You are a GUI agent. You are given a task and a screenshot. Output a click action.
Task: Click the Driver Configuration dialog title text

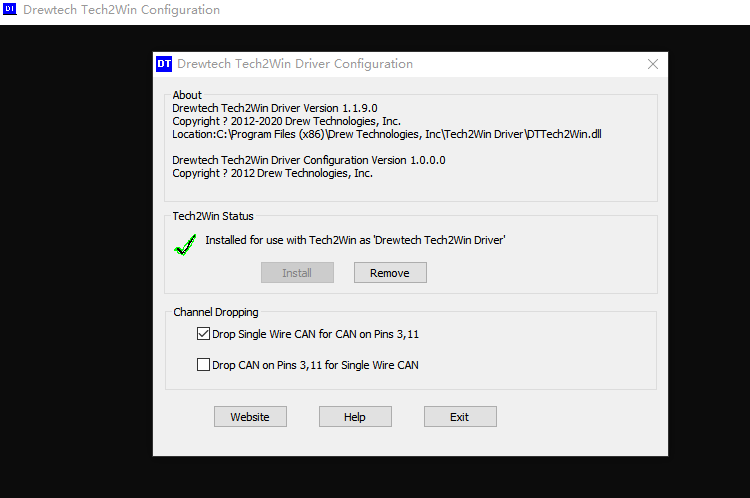click(x=295, y=64)
